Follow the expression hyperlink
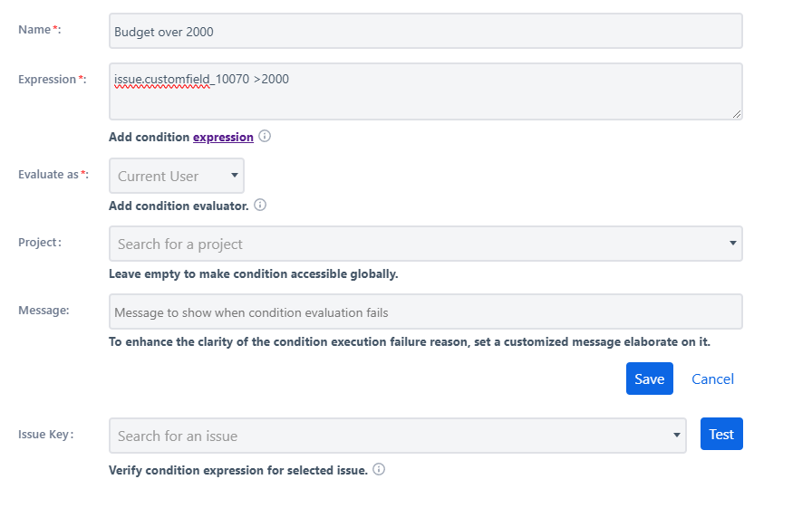This screenshot has height=508, width=812. coord(223,137)
